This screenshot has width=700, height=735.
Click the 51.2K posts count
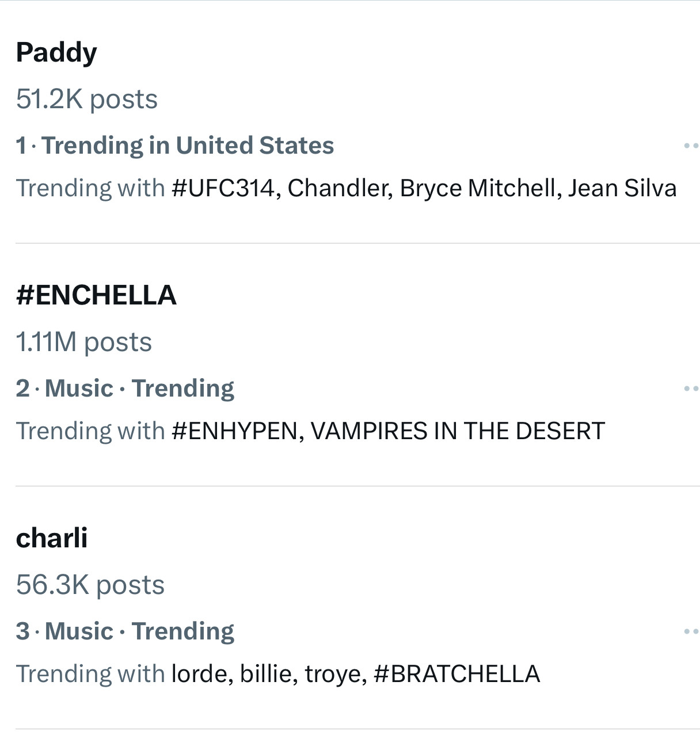point(87,99)
